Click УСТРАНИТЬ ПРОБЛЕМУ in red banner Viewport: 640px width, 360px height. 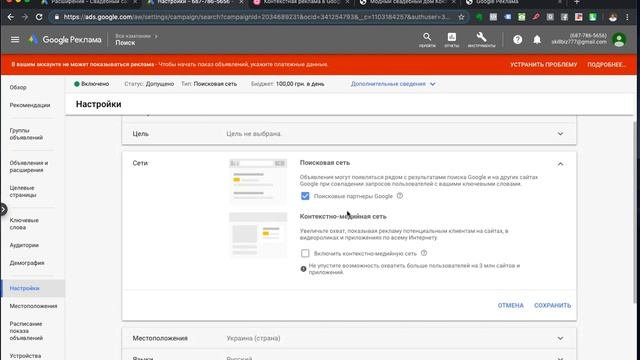click(x=543, y=64)
